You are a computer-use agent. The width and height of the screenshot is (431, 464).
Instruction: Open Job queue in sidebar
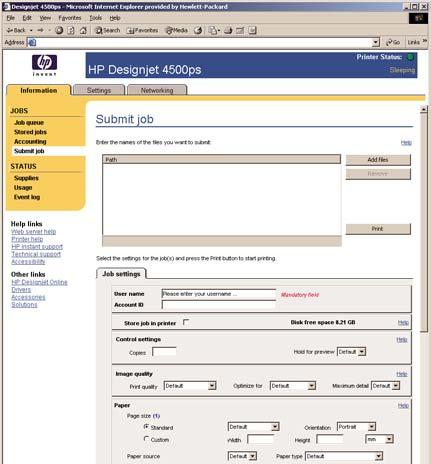click(29, 122)
